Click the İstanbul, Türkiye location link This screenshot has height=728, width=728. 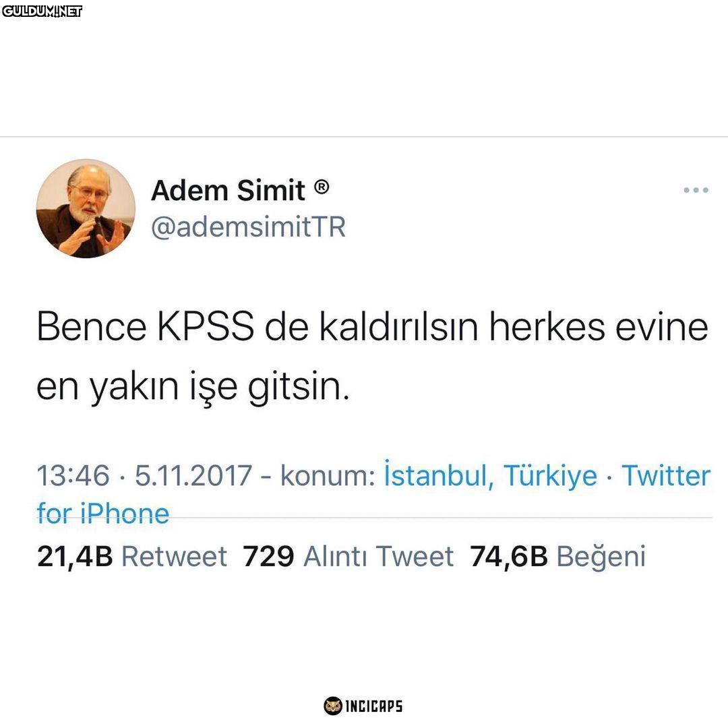pyautogui.click(x=490, y=475)
